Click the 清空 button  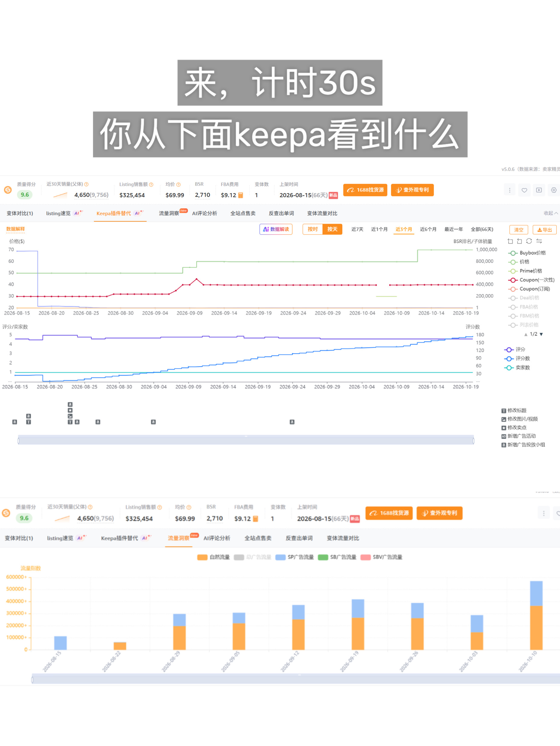[519, 230]
